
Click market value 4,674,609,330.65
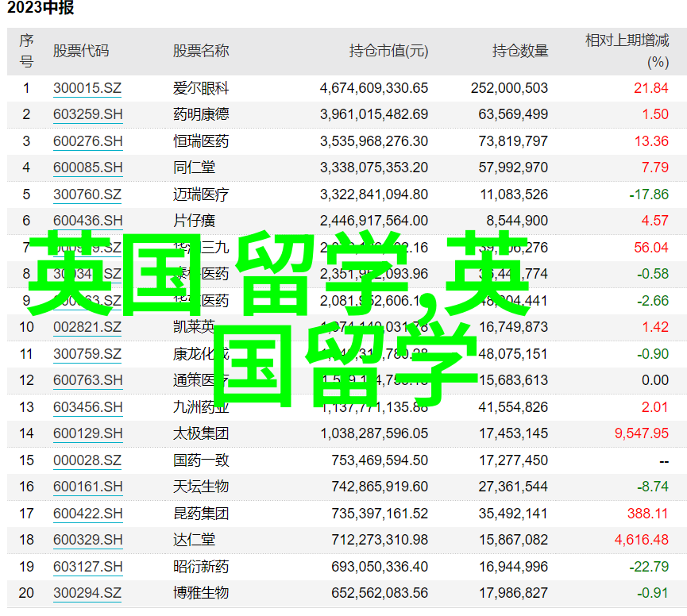pos(374,88)
